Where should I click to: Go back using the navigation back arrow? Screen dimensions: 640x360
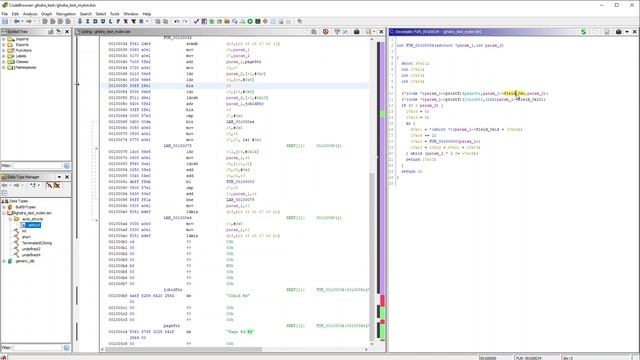pyautogui.click(x=16, y=21)
